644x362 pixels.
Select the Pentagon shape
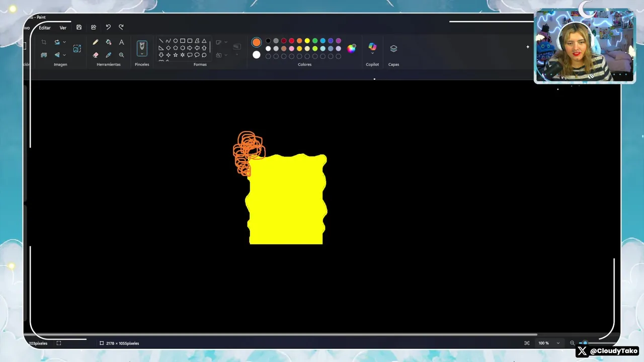click(x=175, y=48)
